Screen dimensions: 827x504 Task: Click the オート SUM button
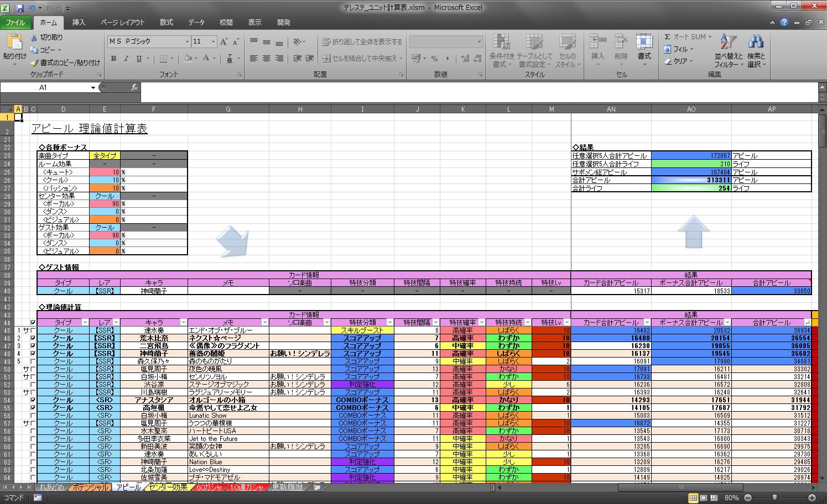pyautogui.click(x=688, y=37)
